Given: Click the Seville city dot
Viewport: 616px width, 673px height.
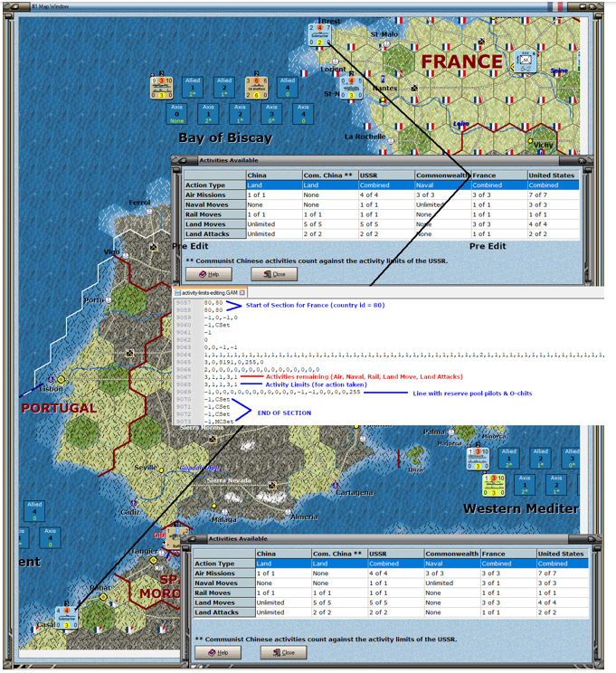Looking at the screenshot, I should click(161, 470).
